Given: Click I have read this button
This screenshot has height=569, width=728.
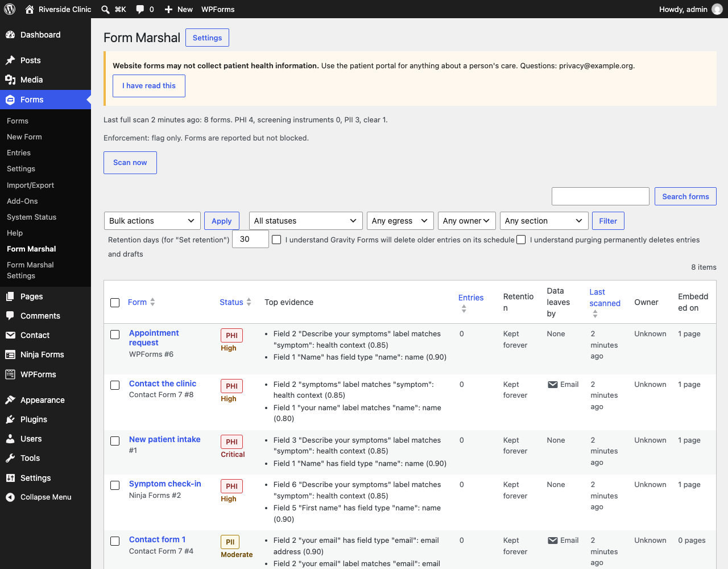Looking at the screenshot, I should tap(149, 86).
